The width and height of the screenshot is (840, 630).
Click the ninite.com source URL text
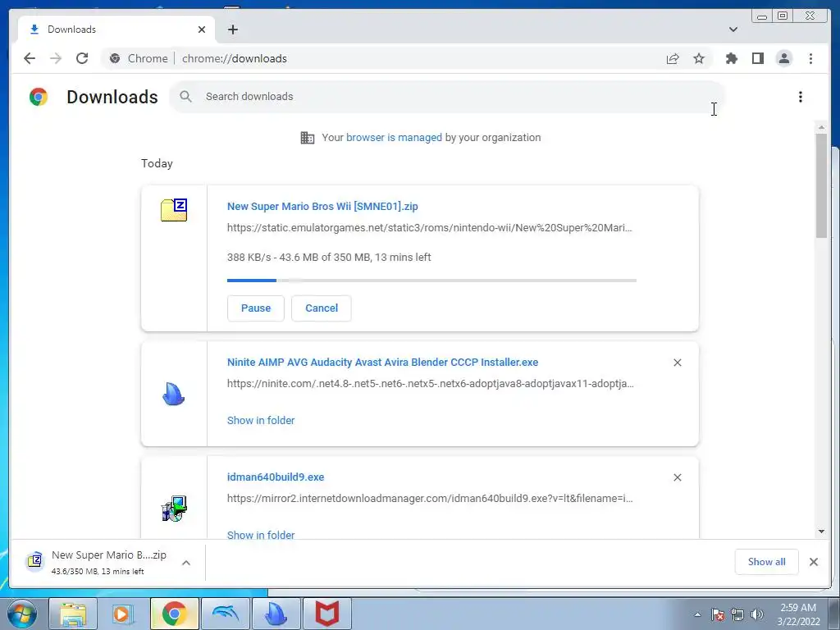click(430, 384)
